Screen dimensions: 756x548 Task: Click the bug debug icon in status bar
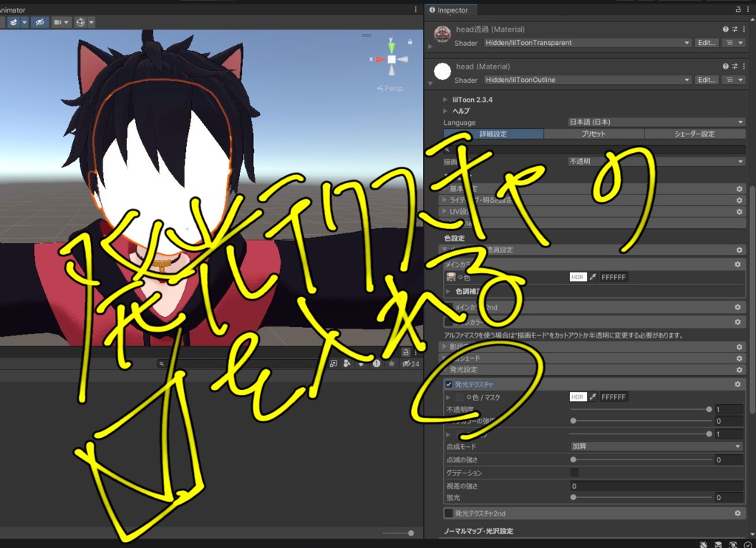click(x=703, y=544)
